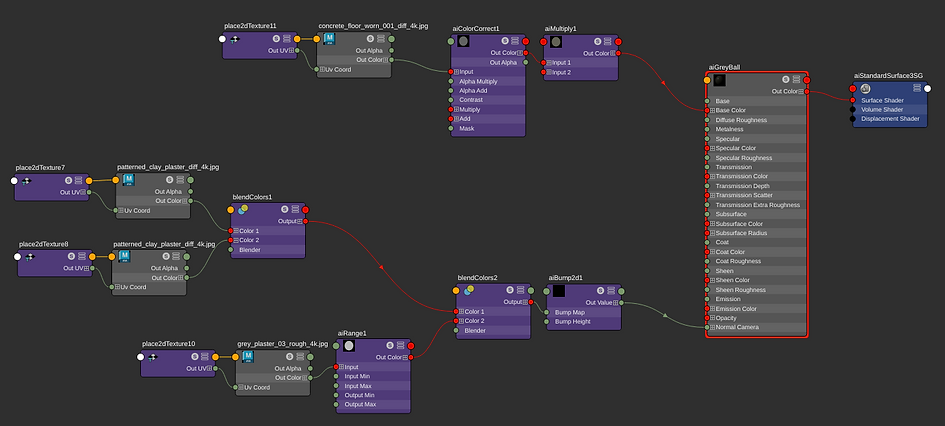
Task: Select the aiBump2d1 node title
Action: point(565,278)
